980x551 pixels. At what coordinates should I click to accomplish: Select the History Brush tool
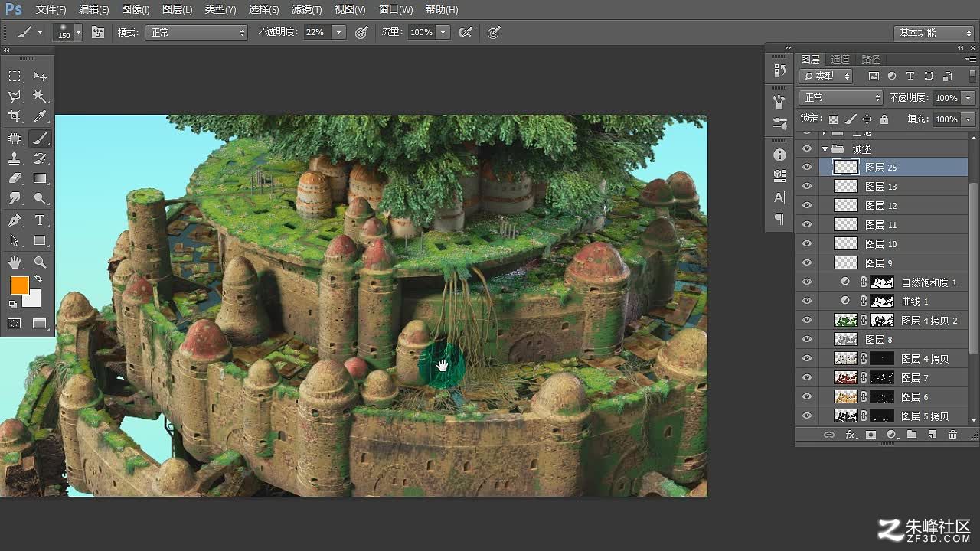click(x=40, y=158)
